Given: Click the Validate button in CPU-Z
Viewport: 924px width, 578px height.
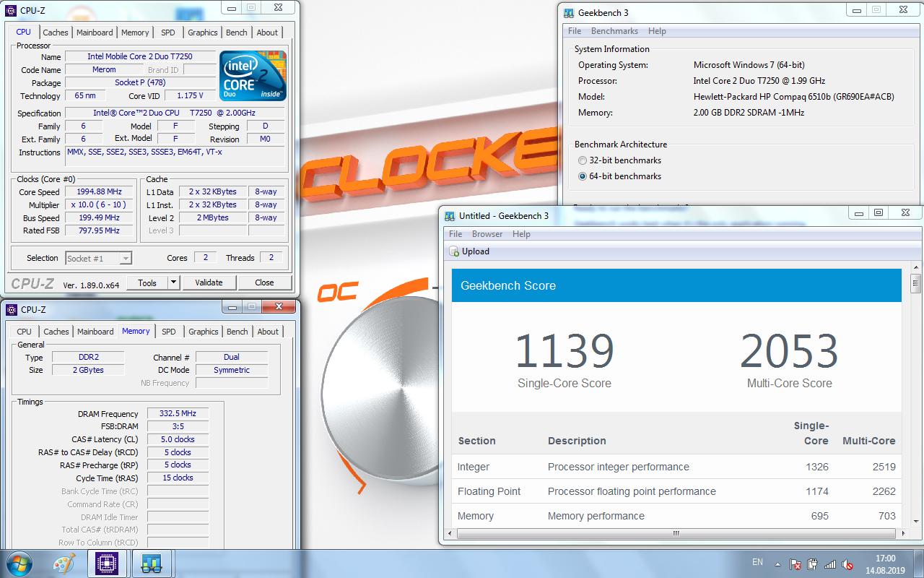Looking at the screenshot, I should tap(209, 282).
